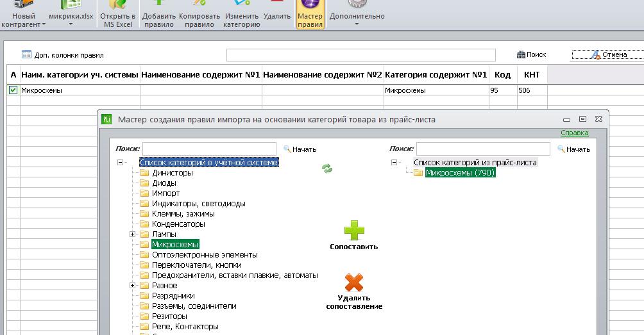
Task: Click the wide search field above the rules table
Action: click(x=361, y=55)
